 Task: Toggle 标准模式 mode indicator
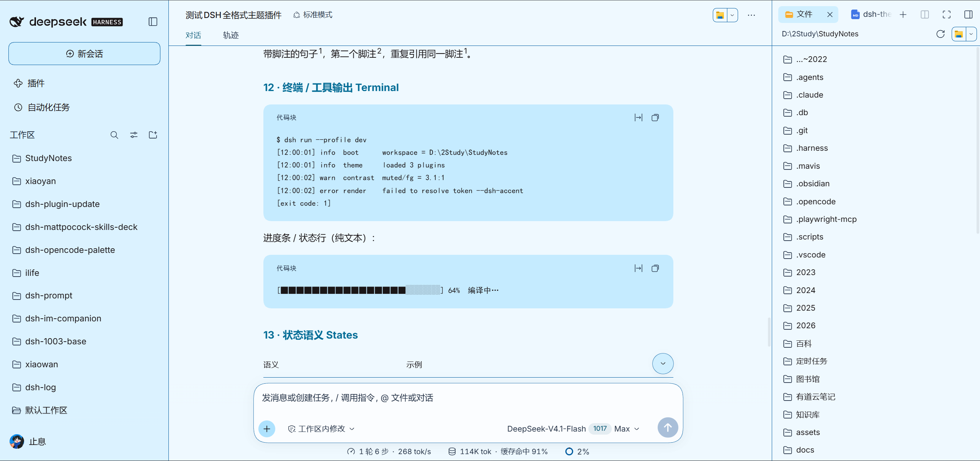point(313,15)
